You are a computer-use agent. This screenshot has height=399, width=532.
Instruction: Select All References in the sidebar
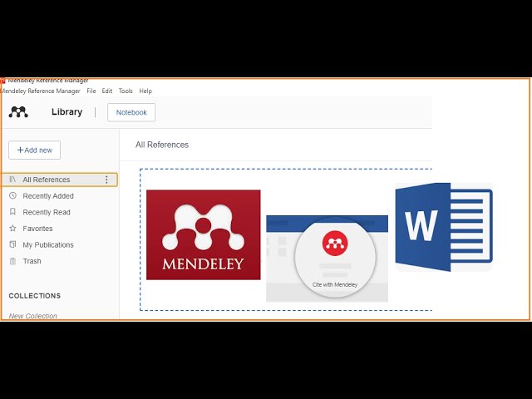[x=59, y=180]
